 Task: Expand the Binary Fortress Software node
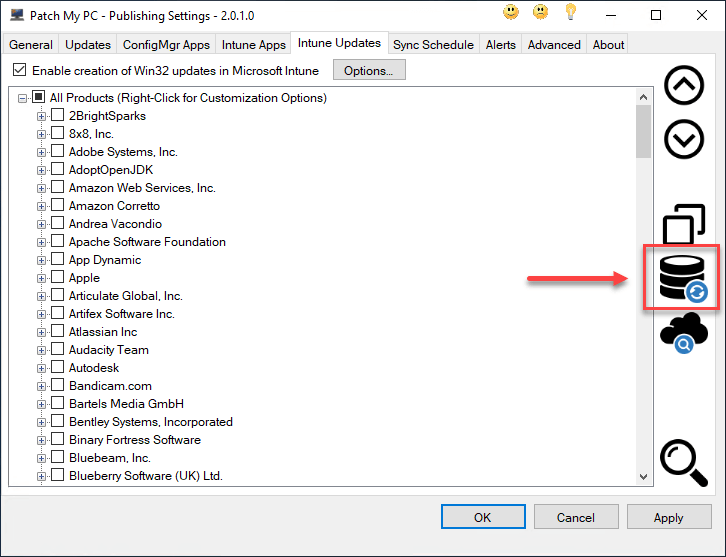click(x=41, y=440)
